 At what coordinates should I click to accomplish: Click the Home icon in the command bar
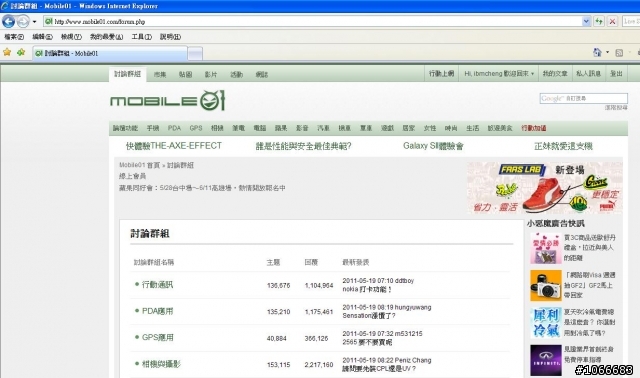(598, 52)
